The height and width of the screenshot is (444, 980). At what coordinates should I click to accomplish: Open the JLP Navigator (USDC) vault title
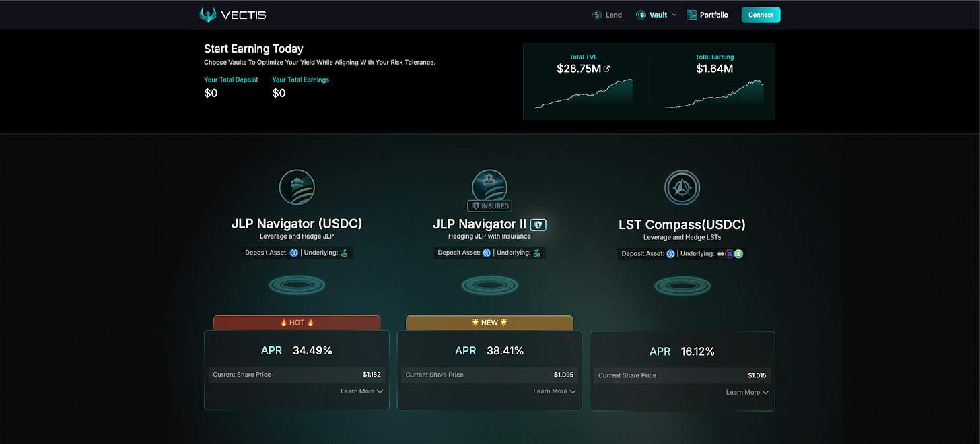pyautogui.click(x=297, y=224)
